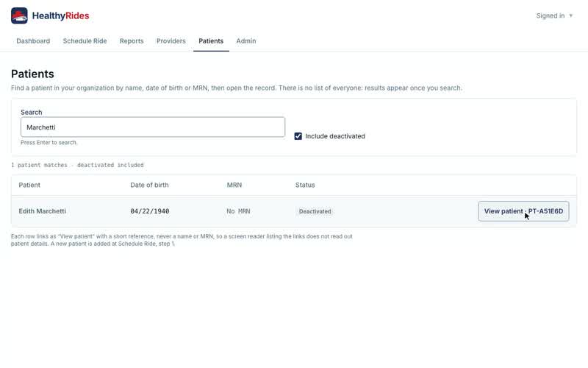Viewport: 588px width, 368px height.
Task: Open the Schedule Ride tab
Action: click(x=85, y=41)
